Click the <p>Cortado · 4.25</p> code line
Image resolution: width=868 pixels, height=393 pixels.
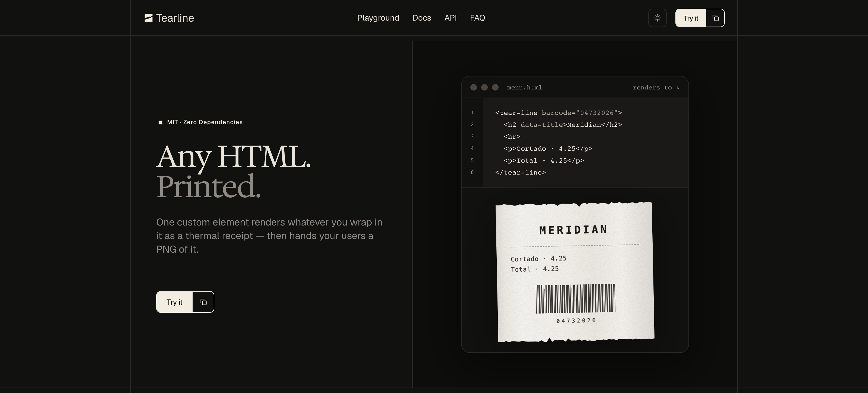point(548,149)
